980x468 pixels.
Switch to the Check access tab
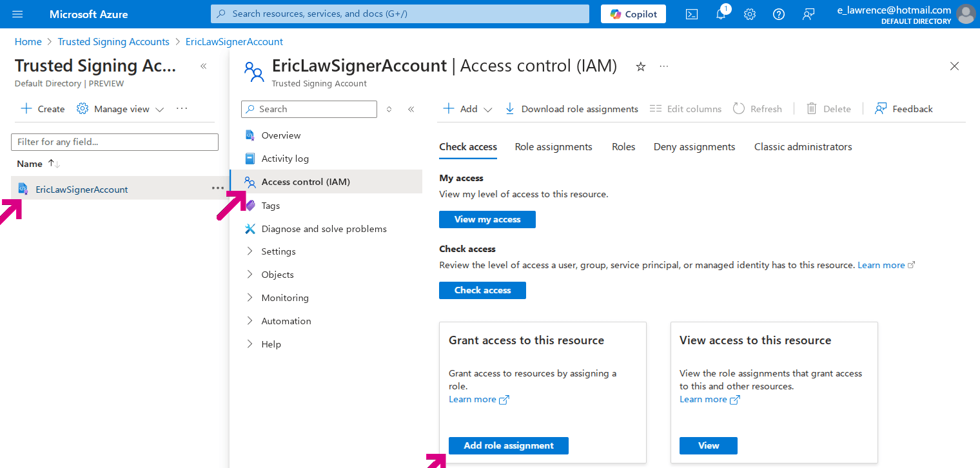point(468,147)
